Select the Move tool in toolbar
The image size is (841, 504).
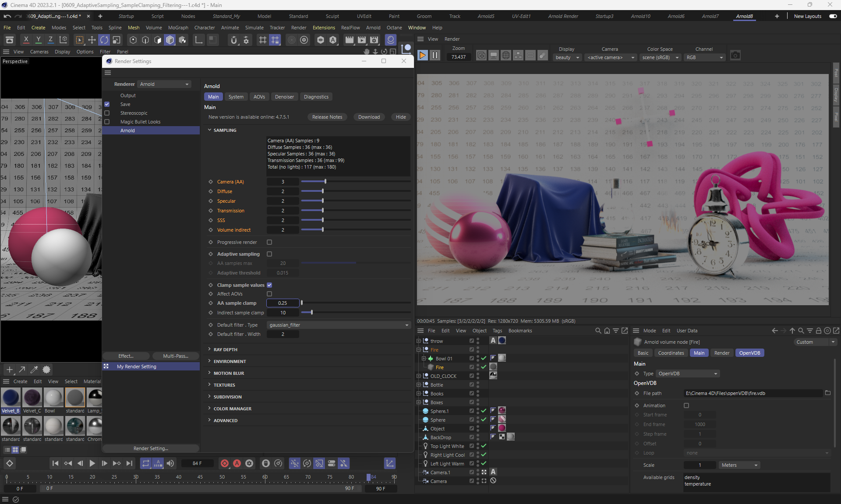point(92,40)
